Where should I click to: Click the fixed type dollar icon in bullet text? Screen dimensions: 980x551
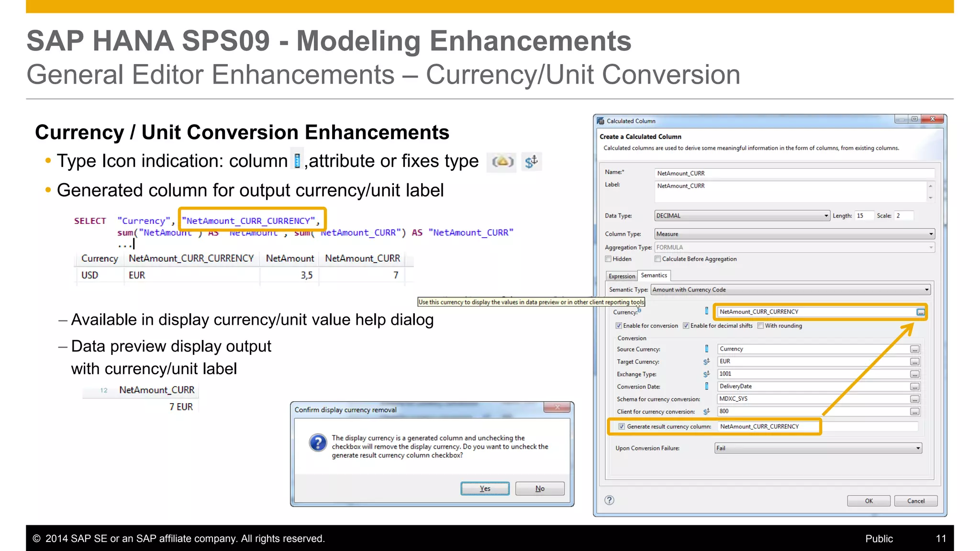(x=532, y=162)
